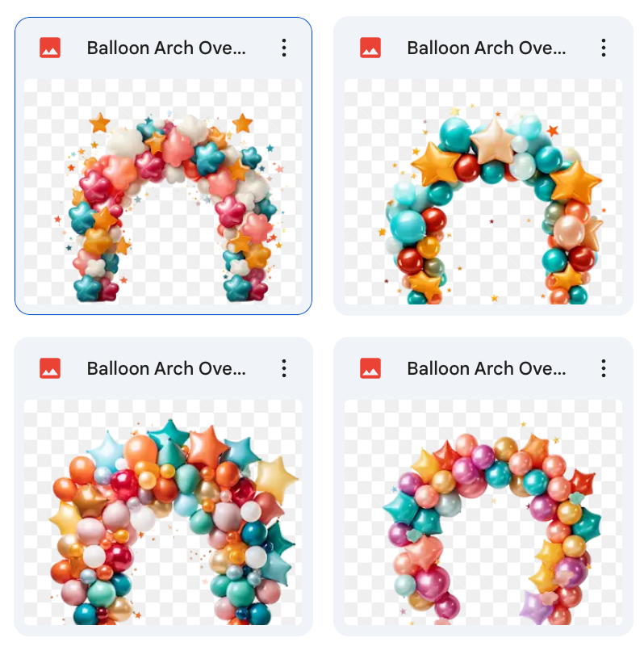Open the flower-shaped balloon arch thumbnail

(x=163, y=191)
